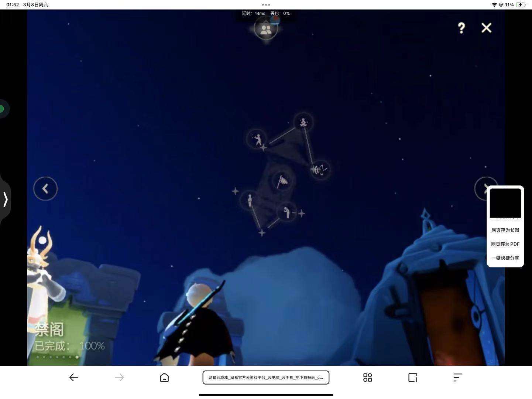Tap the standing spirit constellation node
This screenshot has width=532, height=399.
coord(250,201)
